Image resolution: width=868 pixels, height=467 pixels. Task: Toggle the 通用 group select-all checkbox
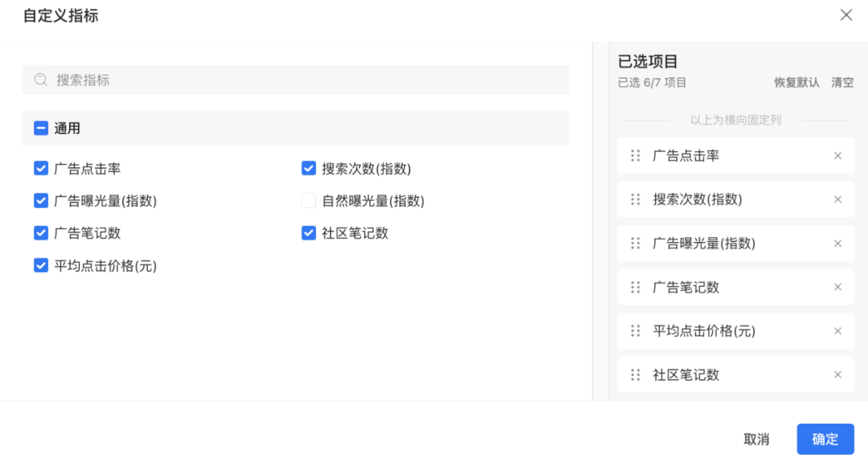pos(41,129)
